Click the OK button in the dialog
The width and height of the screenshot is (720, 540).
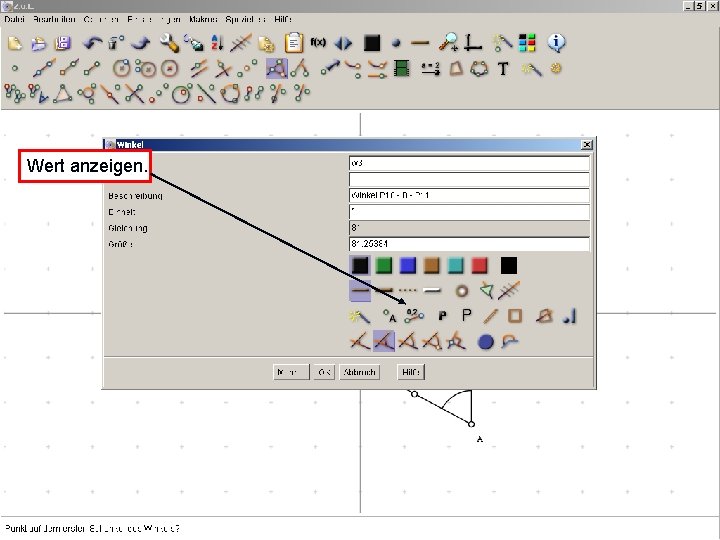[324, 372]
